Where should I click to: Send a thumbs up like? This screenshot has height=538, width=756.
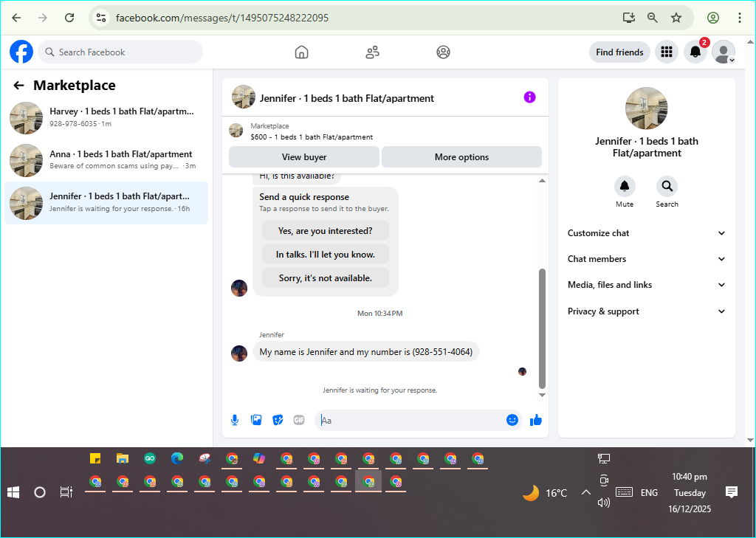pyautogui.click(x=536, y=421)
